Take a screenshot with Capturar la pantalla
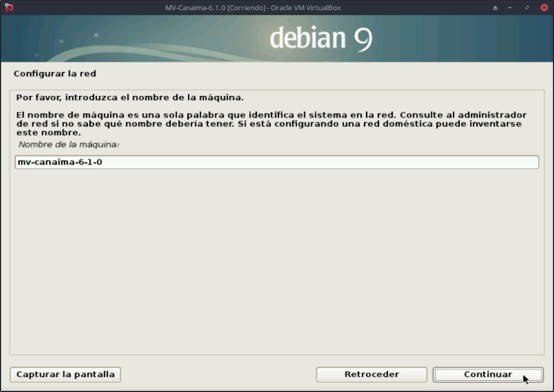This screenshot has height=392, width=554. pos(66,374)
